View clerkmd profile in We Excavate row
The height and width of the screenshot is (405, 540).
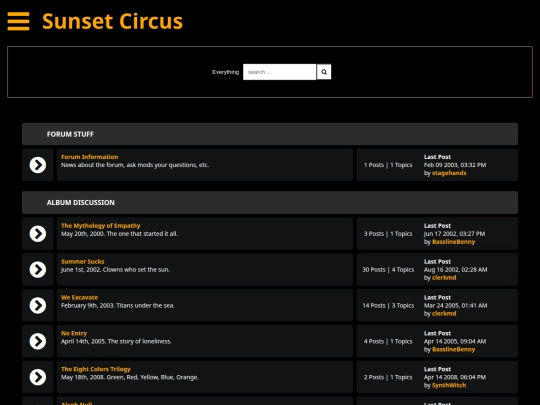[x=444, y=313]
